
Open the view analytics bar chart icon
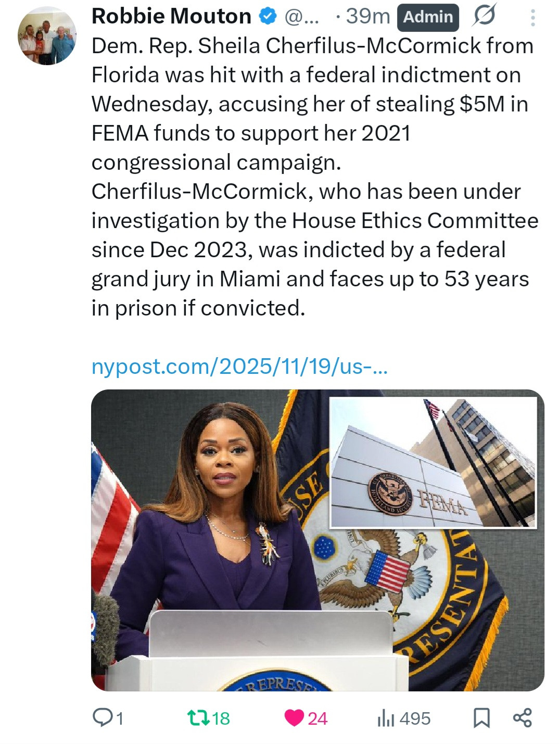[385, 718]
